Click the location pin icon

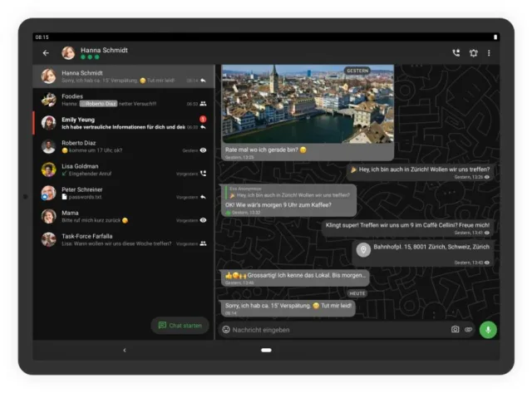tap(363, 250)
